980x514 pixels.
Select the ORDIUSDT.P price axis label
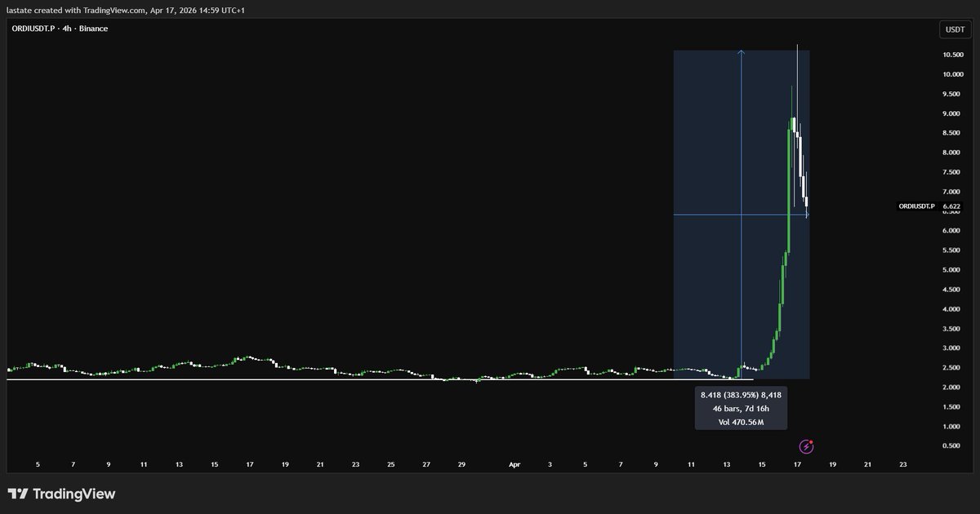917,206
